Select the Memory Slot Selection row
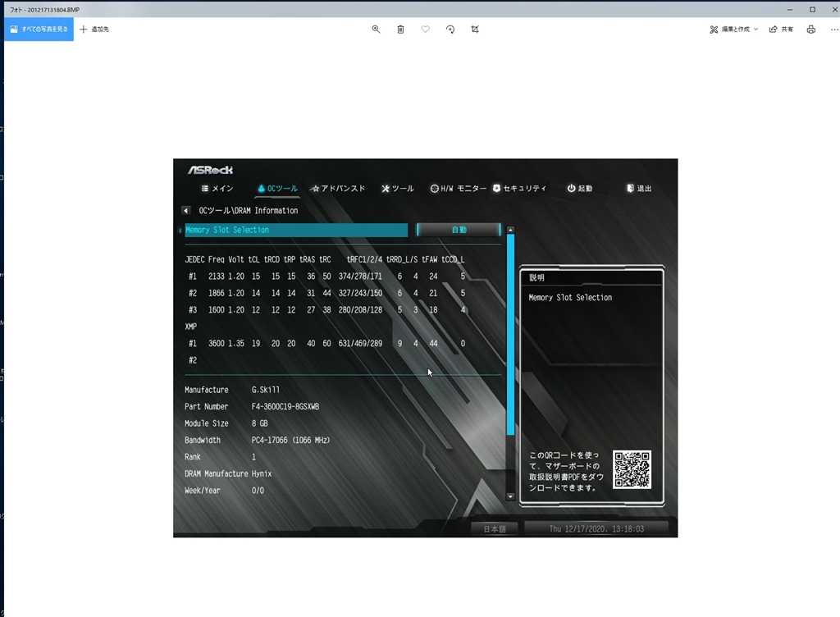 (296, 230)
